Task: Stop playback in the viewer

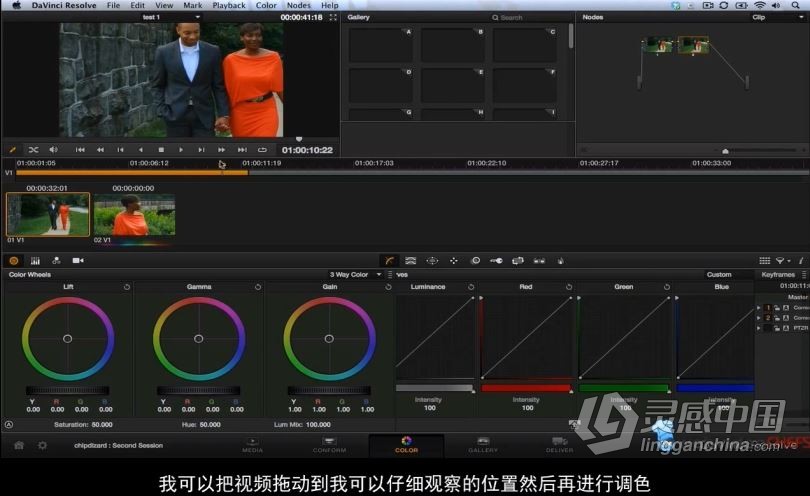Action: click(x=161, y=150)
